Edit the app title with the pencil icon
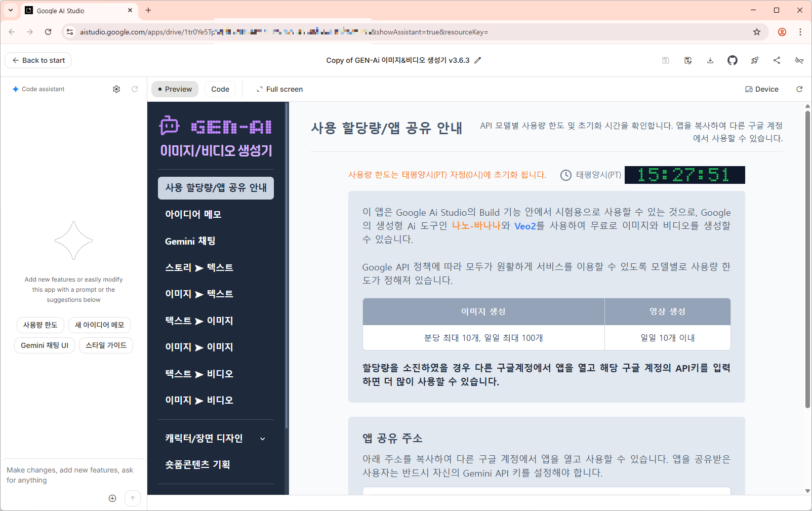Screen dimensions: 812x511 click(477, 60)
